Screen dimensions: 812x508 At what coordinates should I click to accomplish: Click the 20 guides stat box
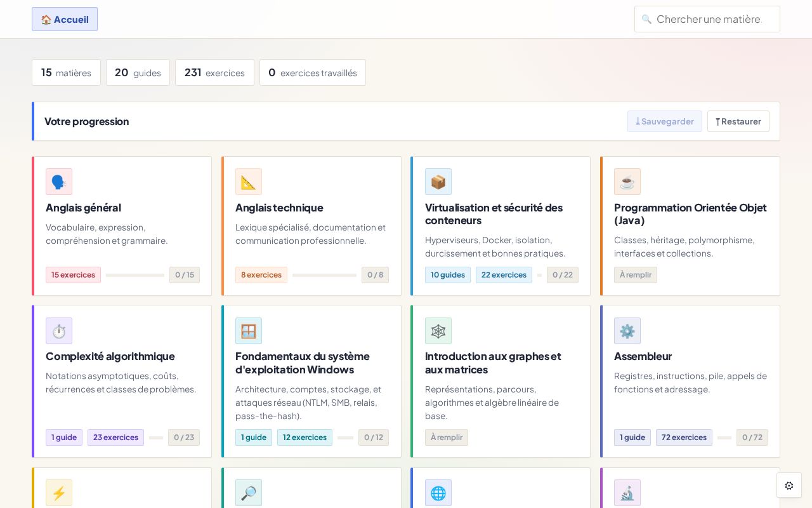pos(138,72)
